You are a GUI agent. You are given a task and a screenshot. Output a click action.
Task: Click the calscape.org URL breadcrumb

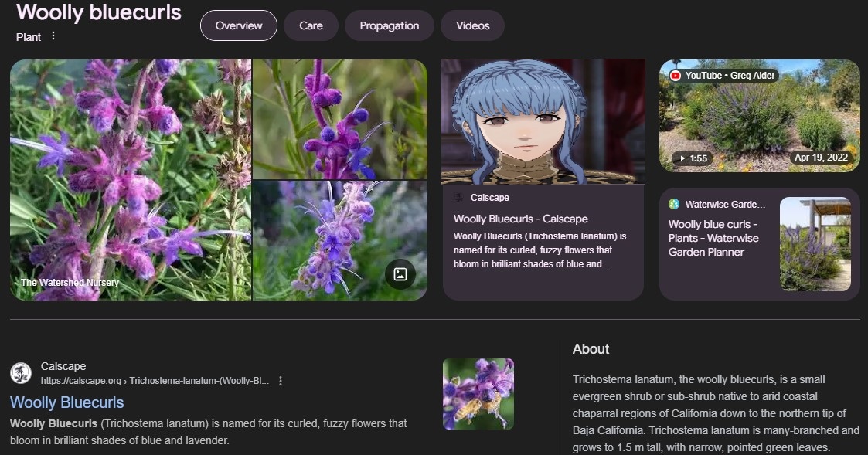pyautogui.click(x=155, y=381)
